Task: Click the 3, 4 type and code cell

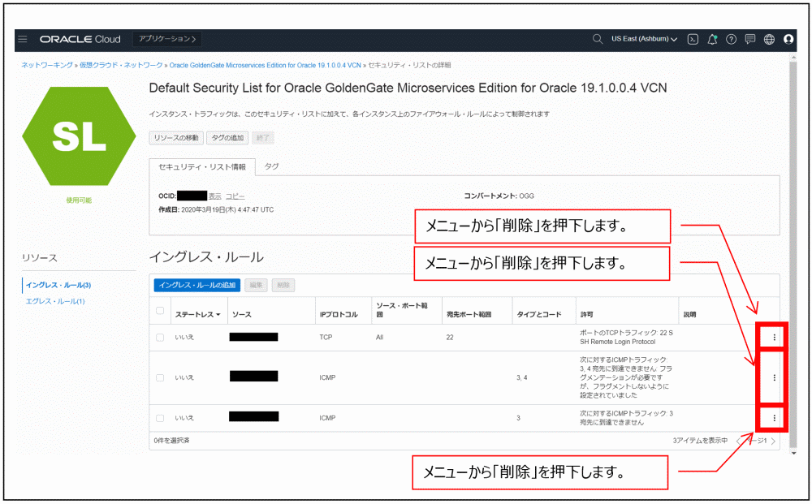Action: pyautogui.click(x=522, y=377)
